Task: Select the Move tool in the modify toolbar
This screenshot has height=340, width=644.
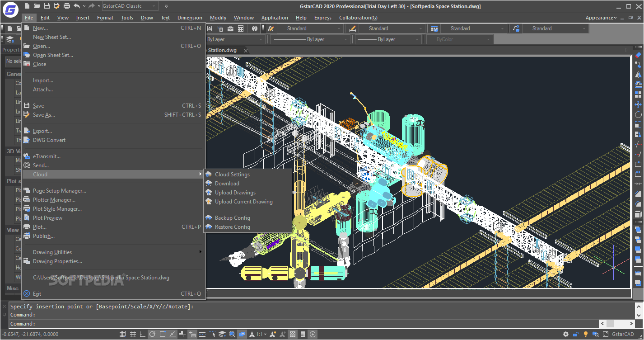Action: (x=638, y=104)
